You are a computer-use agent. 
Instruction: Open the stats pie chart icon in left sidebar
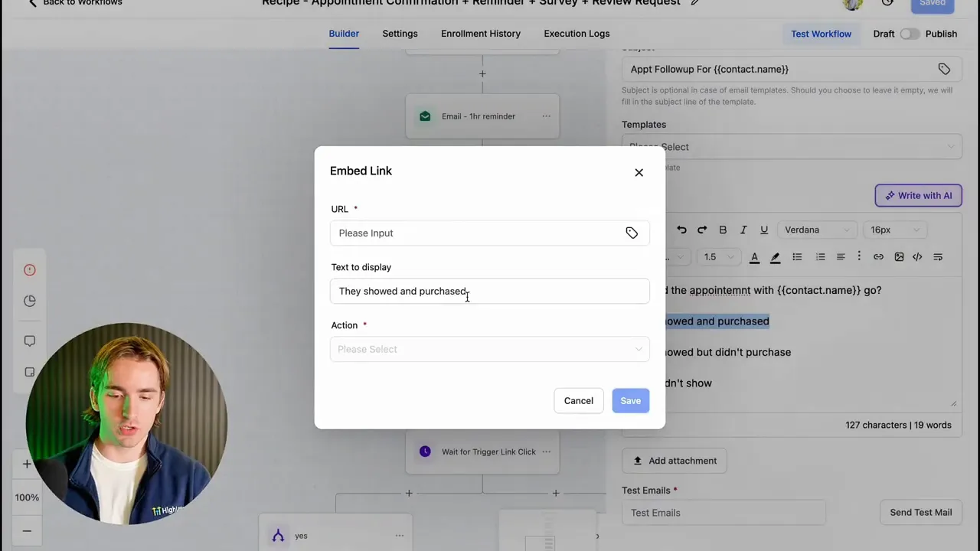pos(29,301)
